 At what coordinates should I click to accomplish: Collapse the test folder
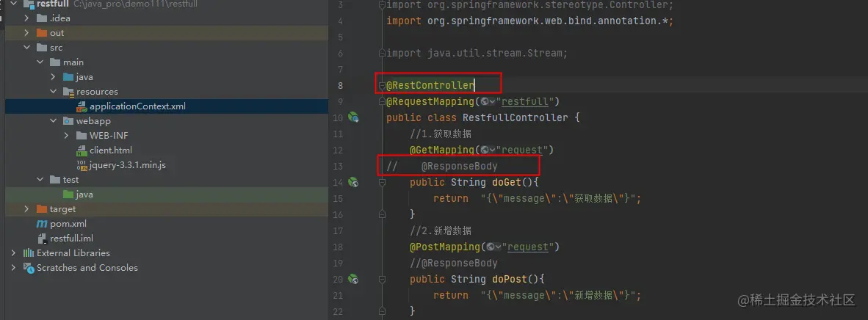click(x=40, y=179)
